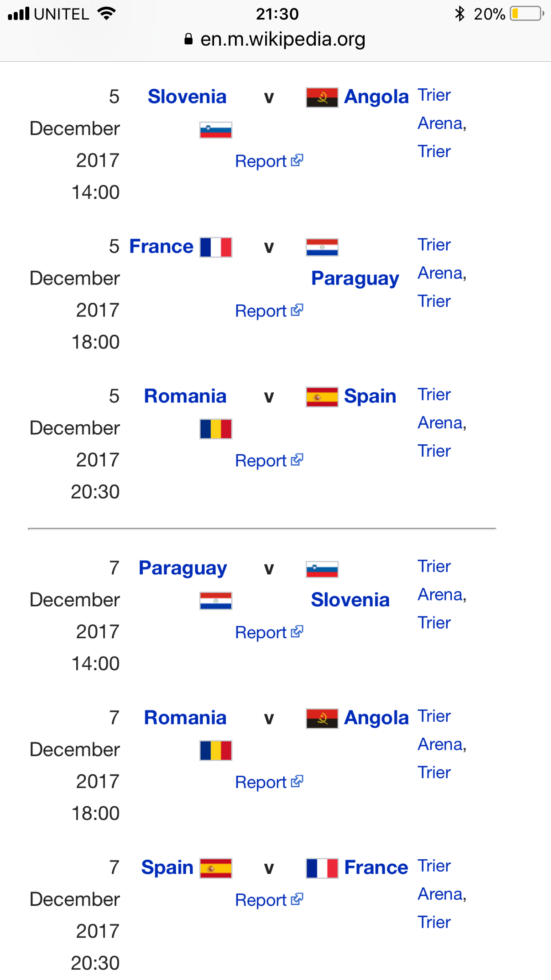Open Slovenia team link in first match

(187, 97)
